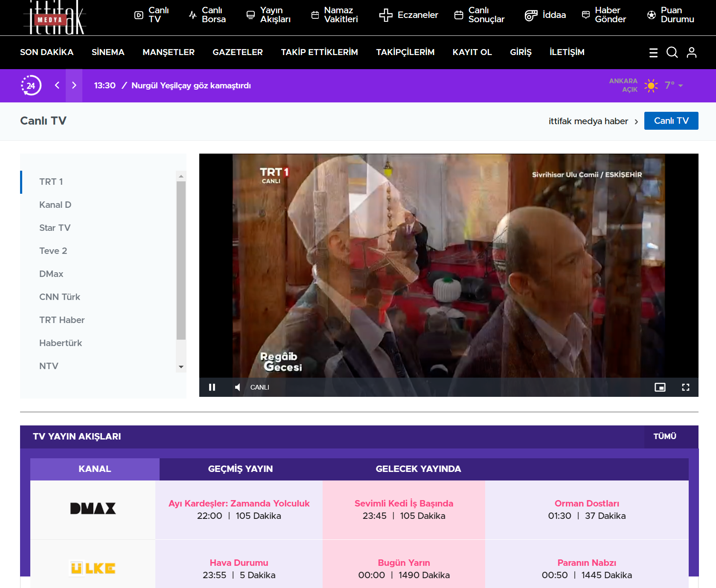Show previous breaking news headline
Viewport: 716px width, 588px height.
click(x=57, y=85)
